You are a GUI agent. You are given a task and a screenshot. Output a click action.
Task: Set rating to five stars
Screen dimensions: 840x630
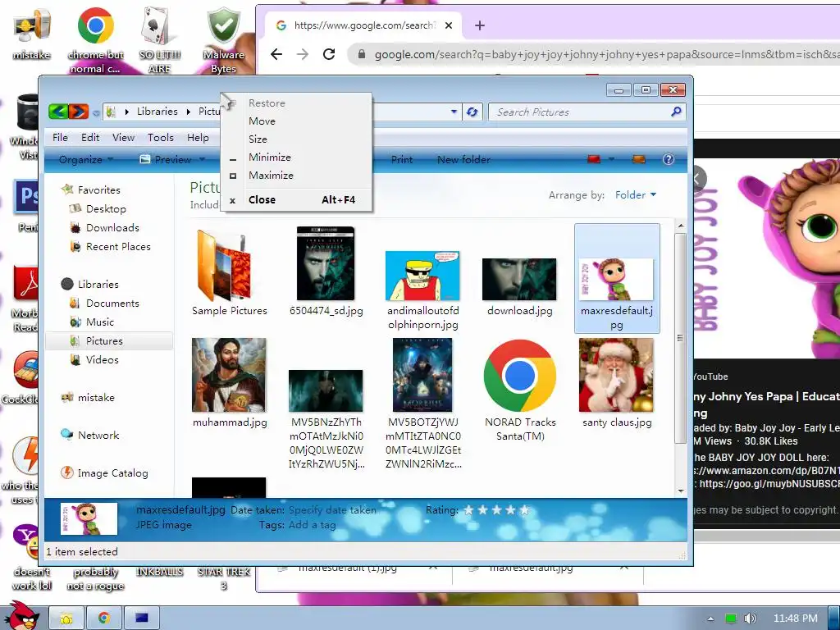pyautogui.click(x=524, y=510)
